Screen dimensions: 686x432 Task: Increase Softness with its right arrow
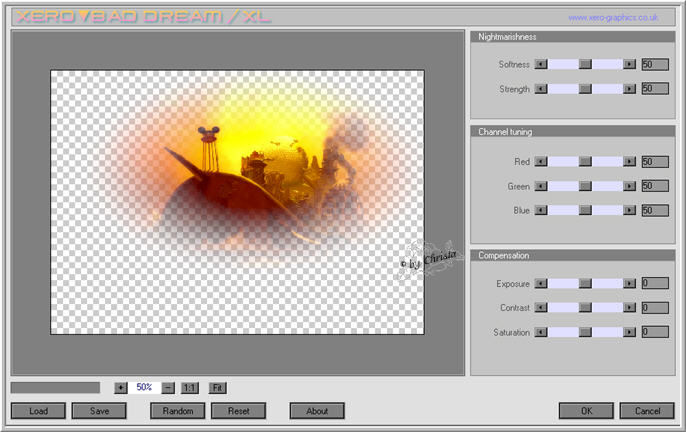tap(629, 64)
